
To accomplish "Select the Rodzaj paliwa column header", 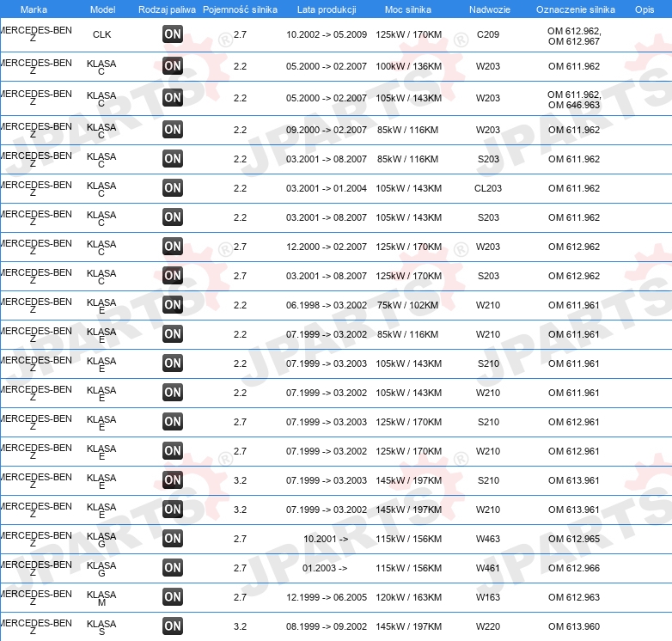I will 167,9.
